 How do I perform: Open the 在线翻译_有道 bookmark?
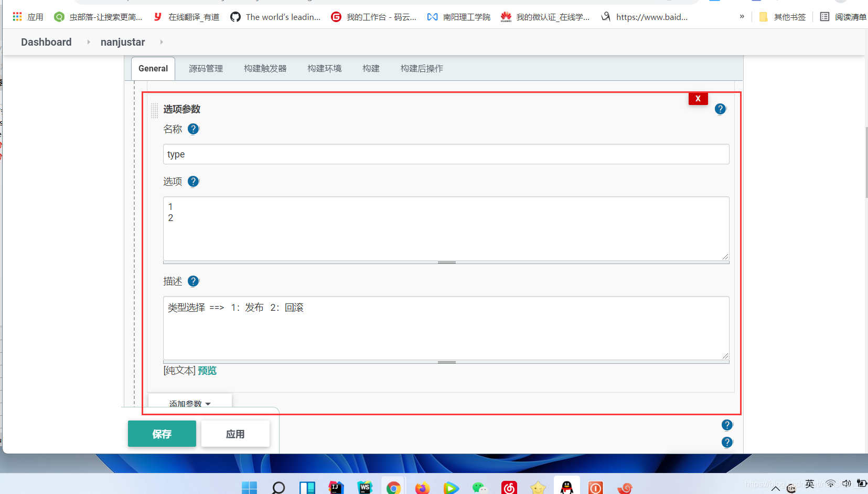[x=186, y=17]
